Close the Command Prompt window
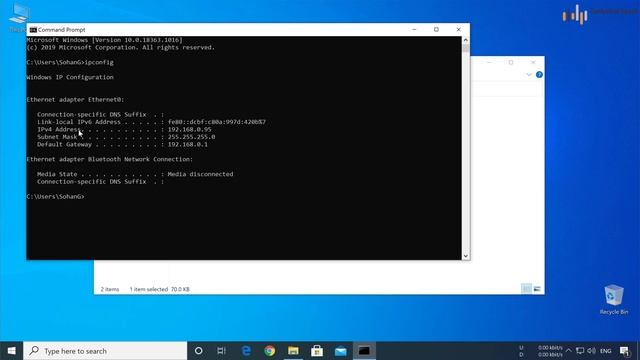This screenshot has height=360, width=640. [458, 29]
